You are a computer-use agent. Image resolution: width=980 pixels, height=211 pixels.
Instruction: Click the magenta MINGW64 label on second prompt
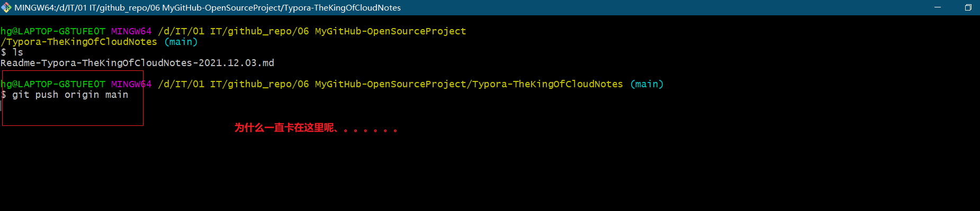[131, 84]
